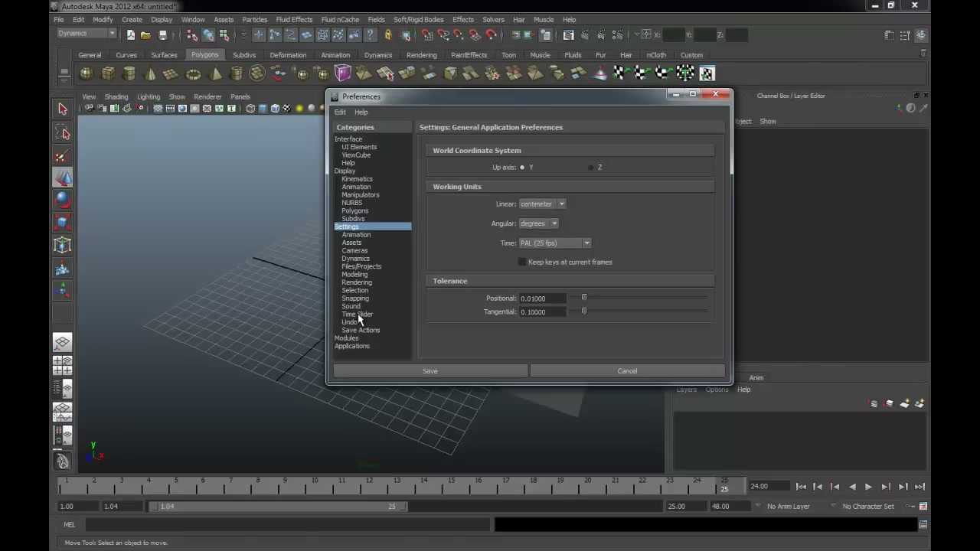The image size is (980, 551).
Task: Check Keep keys at current frames
Action: [x=522, y=262]
